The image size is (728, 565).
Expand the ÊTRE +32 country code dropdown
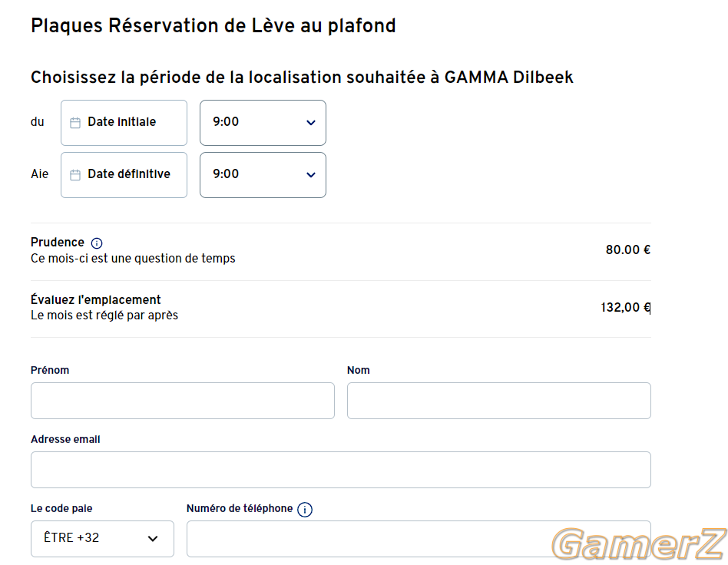(102, 539)
